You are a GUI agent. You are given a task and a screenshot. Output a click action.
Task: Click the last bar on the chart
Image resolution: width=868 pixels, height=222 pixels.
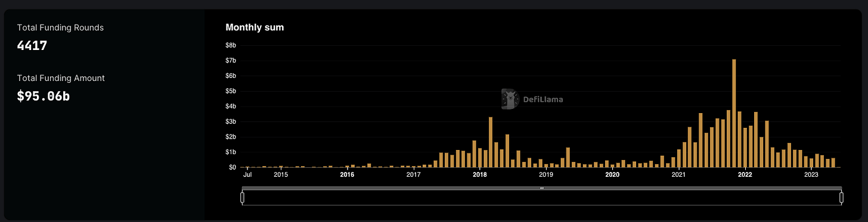pos(833,162)
